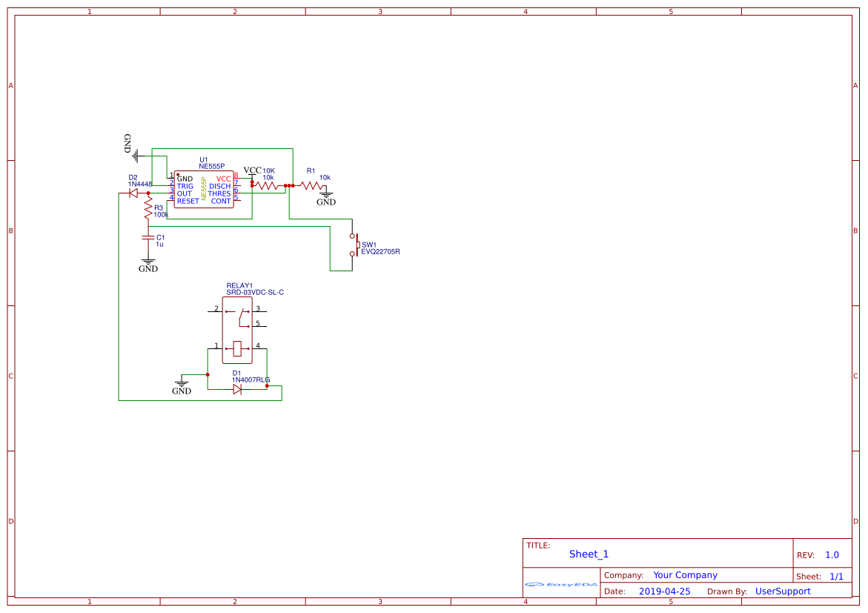
Task: Click the SRD-03VDC-SL-C part name
Action: tap(255, 292)
